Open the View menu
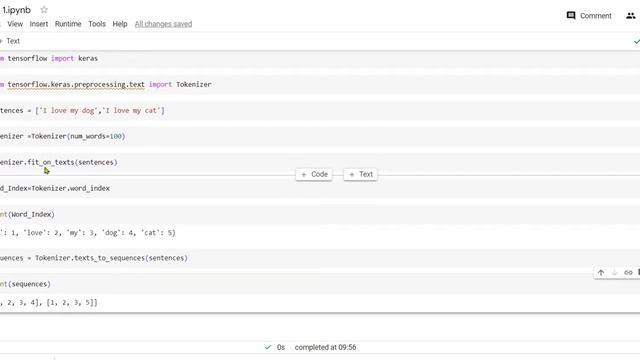Screen dimensions: 640x360 click(x=15, y=24)
